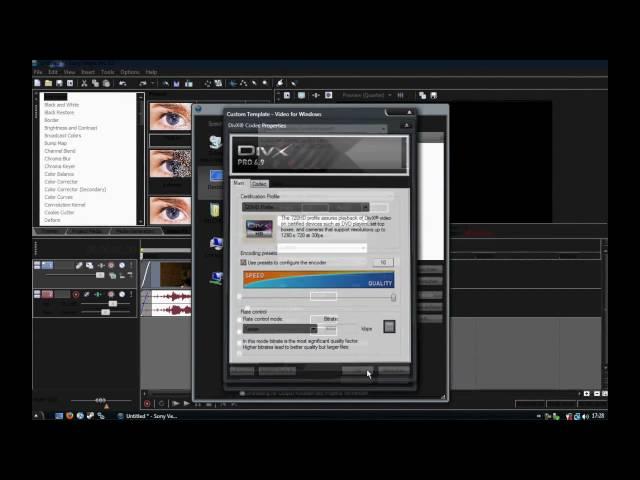The width and height of the screenshot is (640, 480).
Task: Click the Open folder icon in Vegas toolbar
Action: point(49,83)
